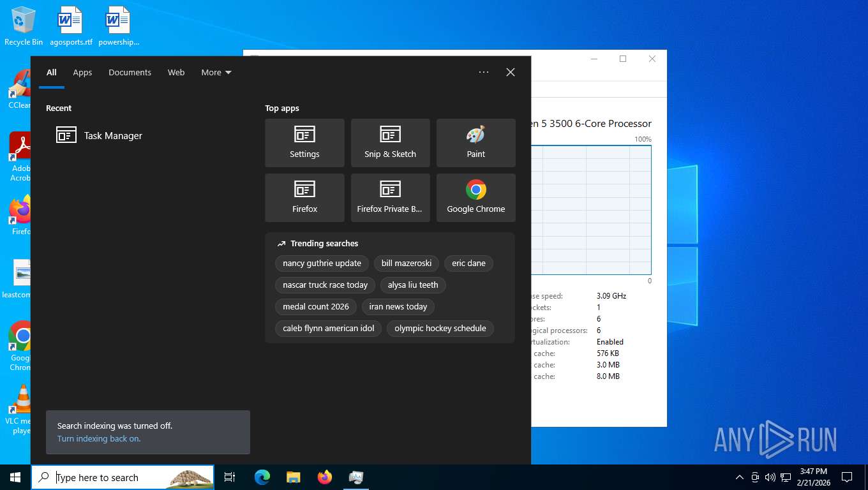
Task: Search trending 'nascar truck race today'
Action: click(x=325, y=285)
